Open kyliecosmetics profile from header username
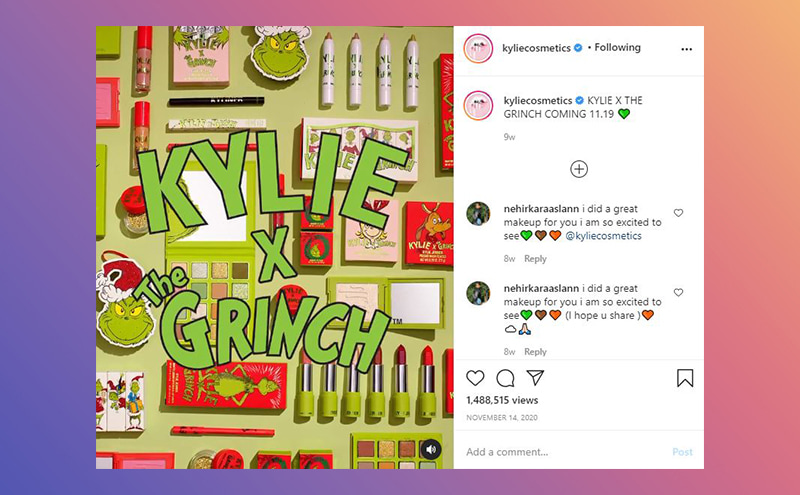Viewport: 800px width, 495px height. [x=536, y=48]
